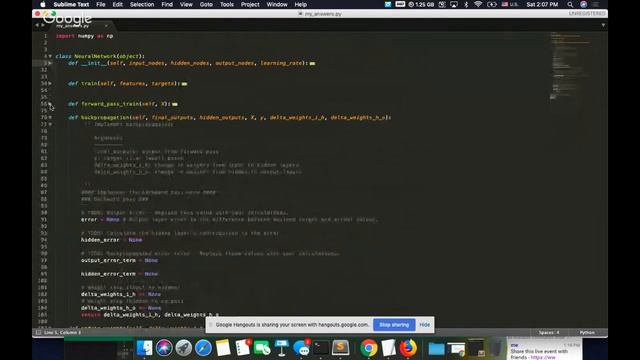The height and width of the screenshot is (360, 640).
Task: Click the 1.25 GB memory indicator
Action: point(421,4)
